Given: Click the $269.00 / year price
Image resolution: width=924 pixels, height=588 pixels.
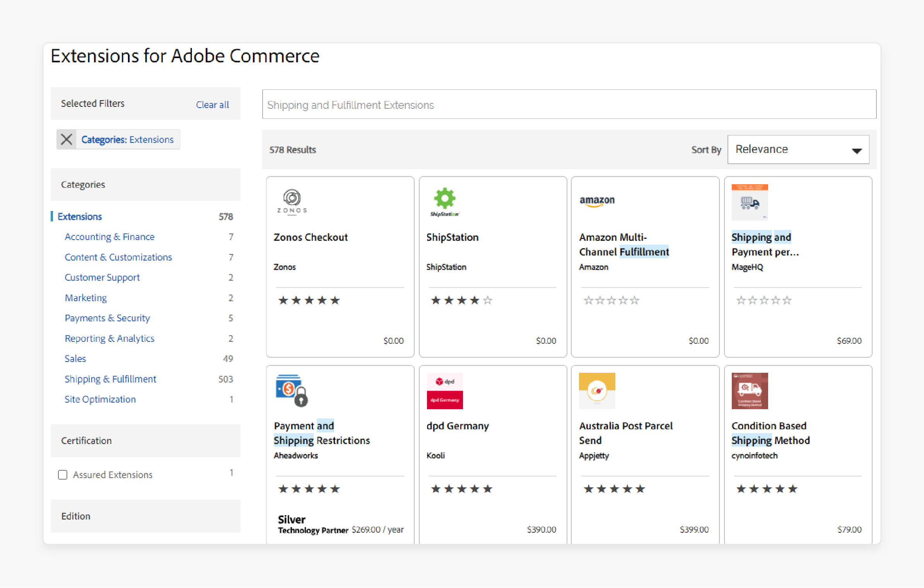Looking at the screenshot, I should (377, 530).
